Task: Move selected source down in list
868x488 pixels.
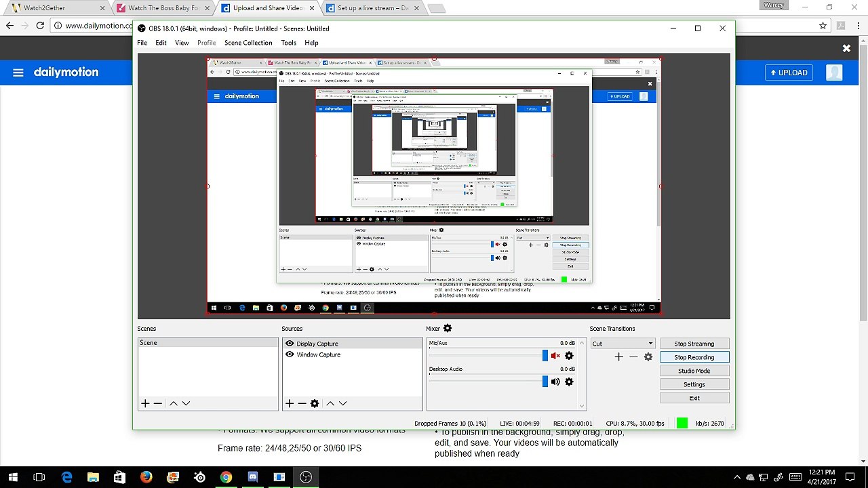Action: point(342,403)
